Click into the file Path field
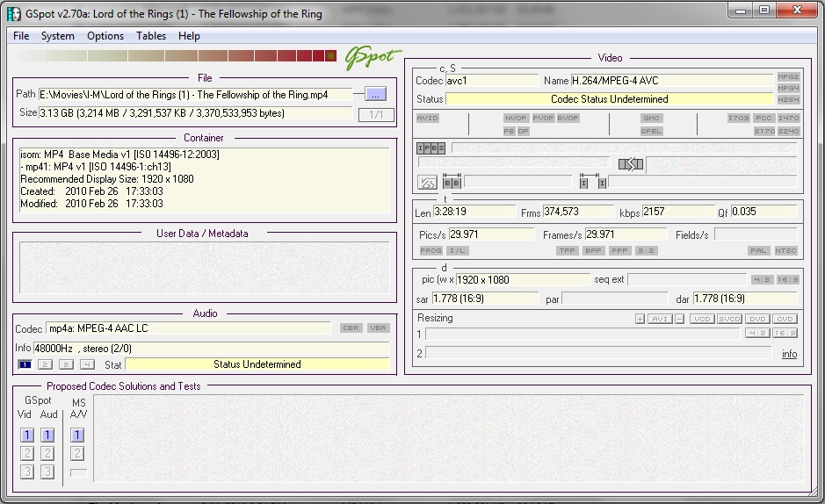The width and height of the screenshot is (825, 504). [x=195, y=95]
